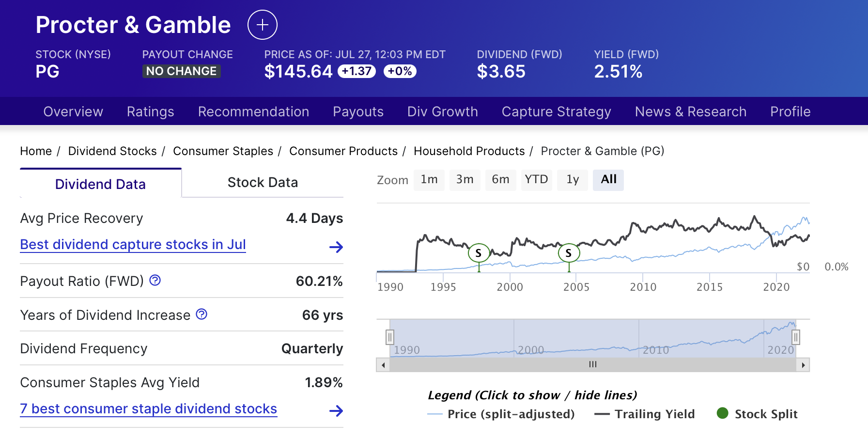The width and height of the screenshot is (868, 440).
Task: Toggle the Price (split-adjusted) legend line
Action: [x=501, y=414]
